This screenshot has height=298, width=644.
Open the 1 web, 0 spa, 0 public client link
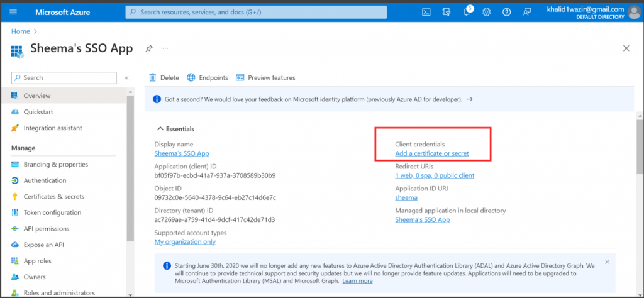click(x=435, y=175)
